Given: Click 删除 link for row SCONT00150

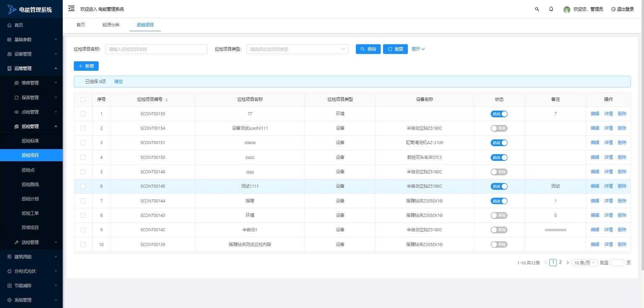Looking at the screenshot, I should [622, 158].
